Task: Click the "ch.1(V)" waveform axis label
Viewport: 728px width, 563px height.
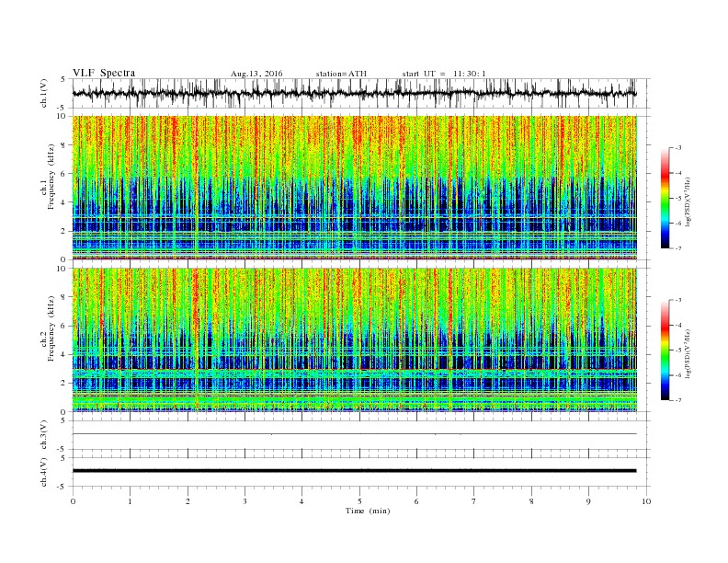Action: [44, 93]
